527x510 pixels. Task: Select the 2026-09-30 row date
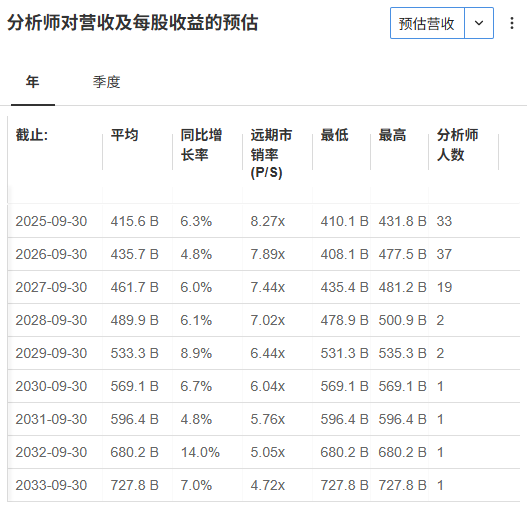pos(51,254)
